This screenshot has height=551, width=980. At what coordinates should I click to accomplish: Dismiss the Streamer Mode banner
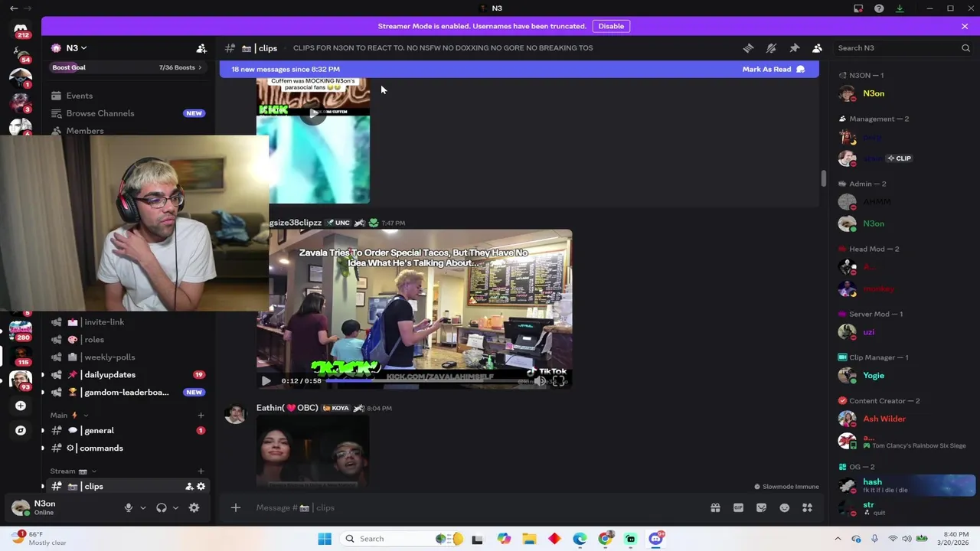coord(965,26)
